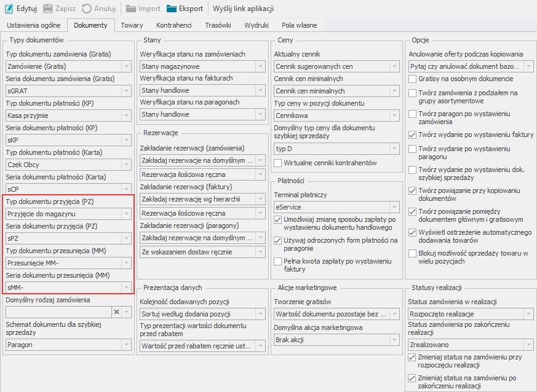
Task: Enable Gratisy na osobnym dokumencie checkbox
Action: pyautogui.click(x=413, y=79)
